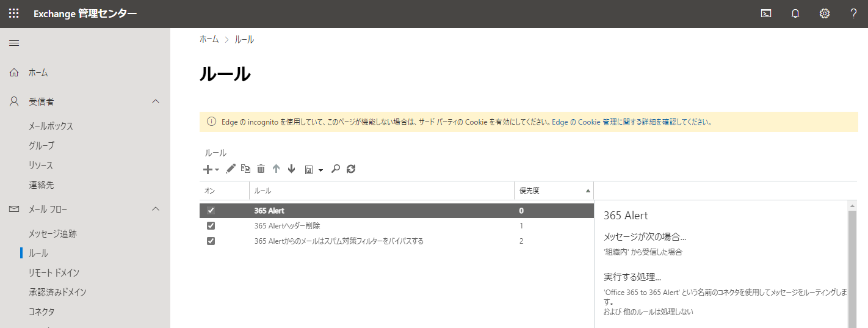Open the new rule plus dropdown
The height and width of the screenshot is (328, 868).
coord(211,169)
